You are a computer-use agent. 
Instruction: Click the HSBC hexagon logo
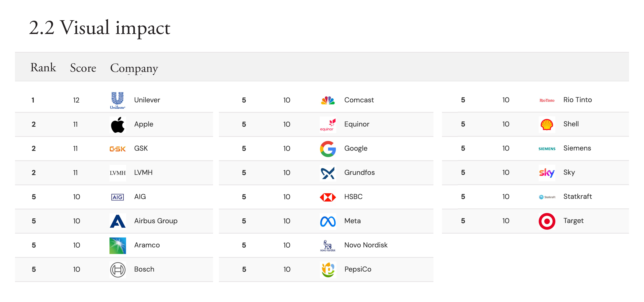coord(328,197)
